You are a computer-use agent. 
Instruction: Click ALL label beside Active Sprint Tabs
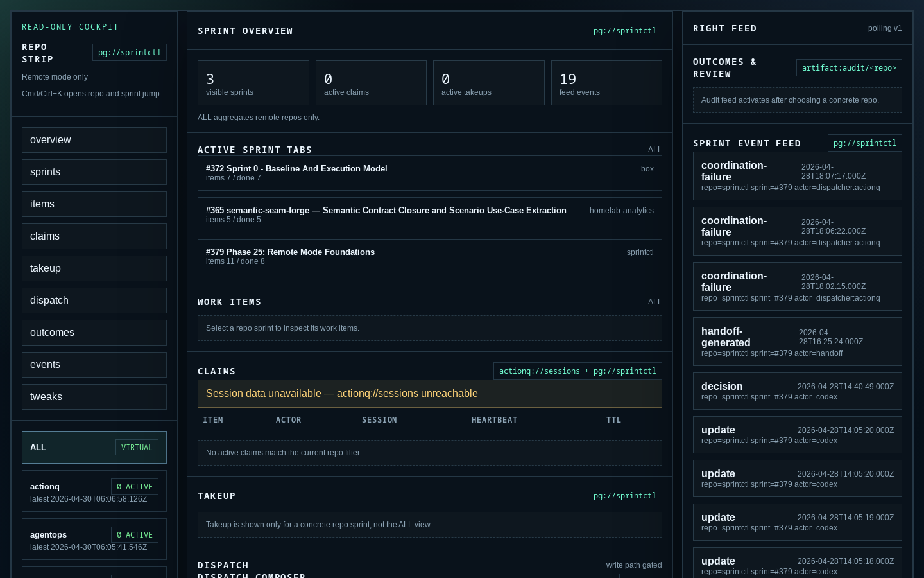654,150
